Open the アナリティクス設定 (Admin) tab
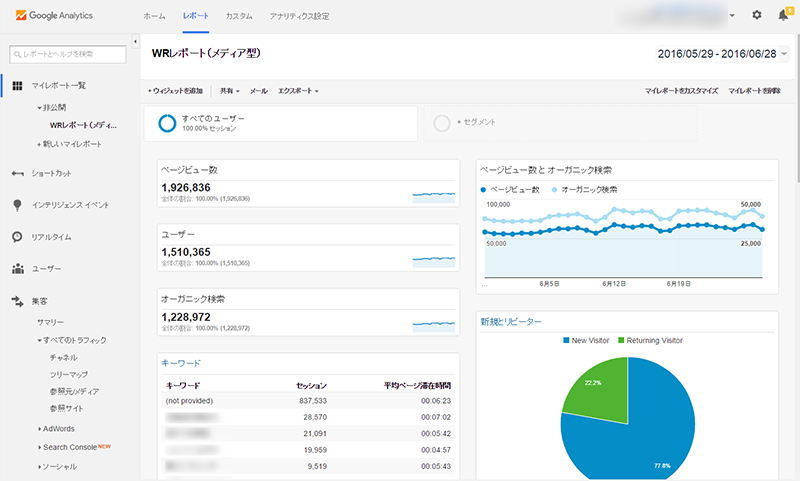 pos(299,16)
